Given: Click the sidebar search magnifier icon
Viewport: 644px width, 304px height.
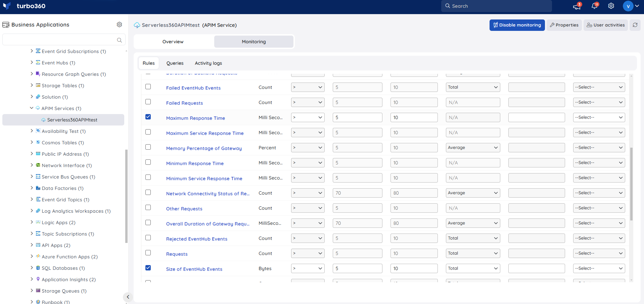Looking at the screenshot, I should tap(119, 40).
